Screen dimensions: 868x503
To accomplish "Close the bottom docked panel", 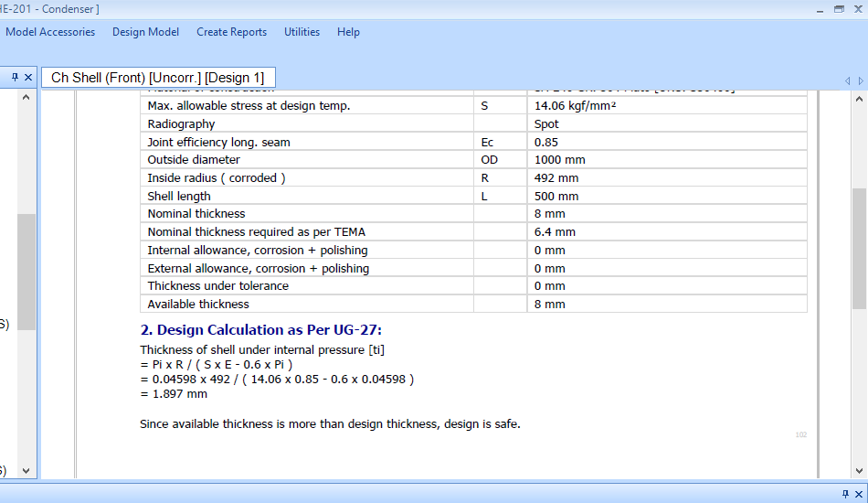I will (858, 493).
